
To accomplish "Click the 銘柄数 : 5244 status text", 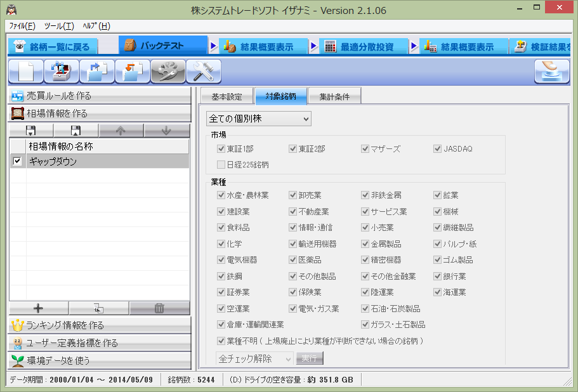I will tap(191, 380).
